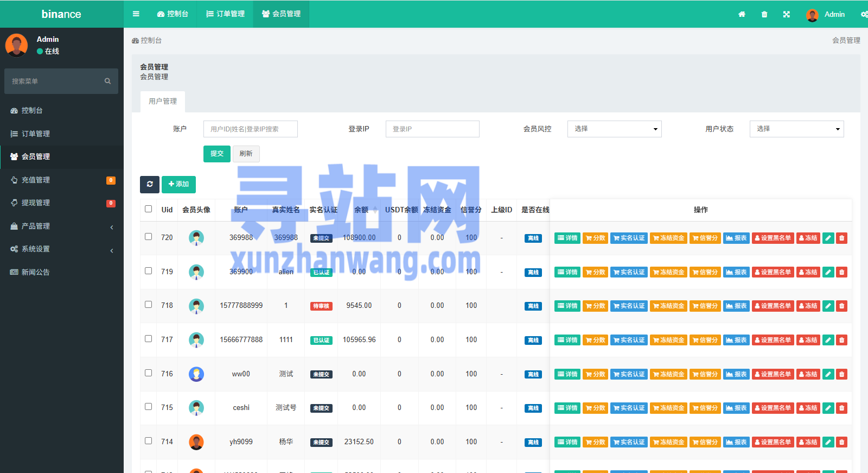Screen dimensions: 868x473
Task: Click the hamburger menu toggle icon
Action: 136,14
